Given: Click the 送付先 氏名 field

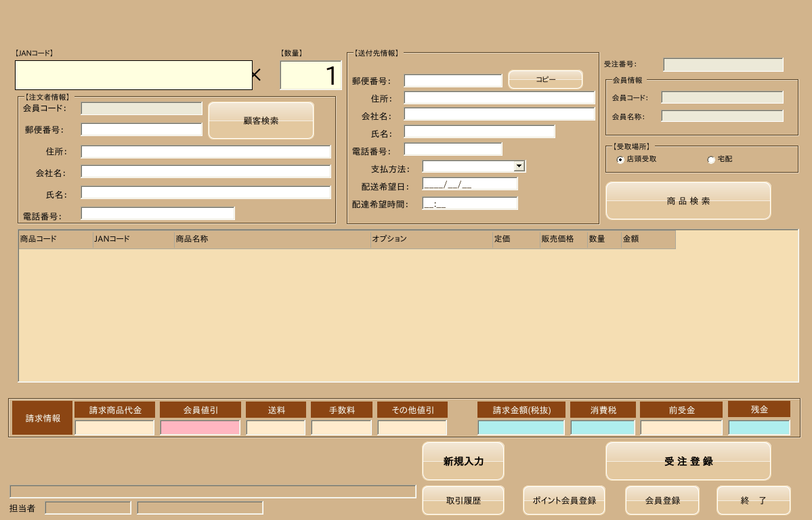Looking at the screenshot, I should tap(479, 131).
